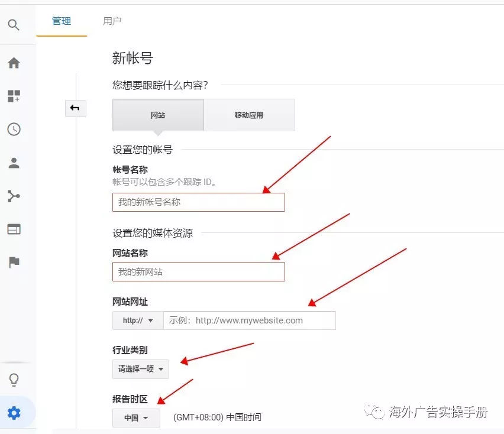Click the search icon in the sidebar

[14, 25]
